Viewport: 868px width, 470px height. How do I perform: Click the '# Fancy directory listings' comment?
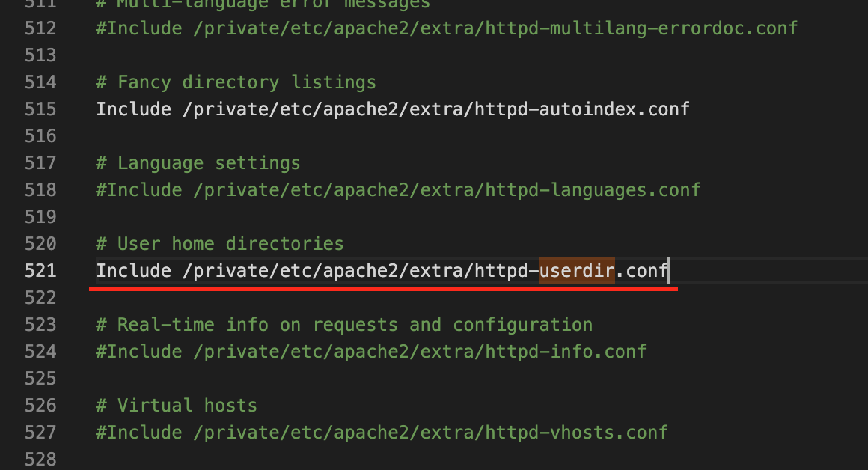point(236,82)
